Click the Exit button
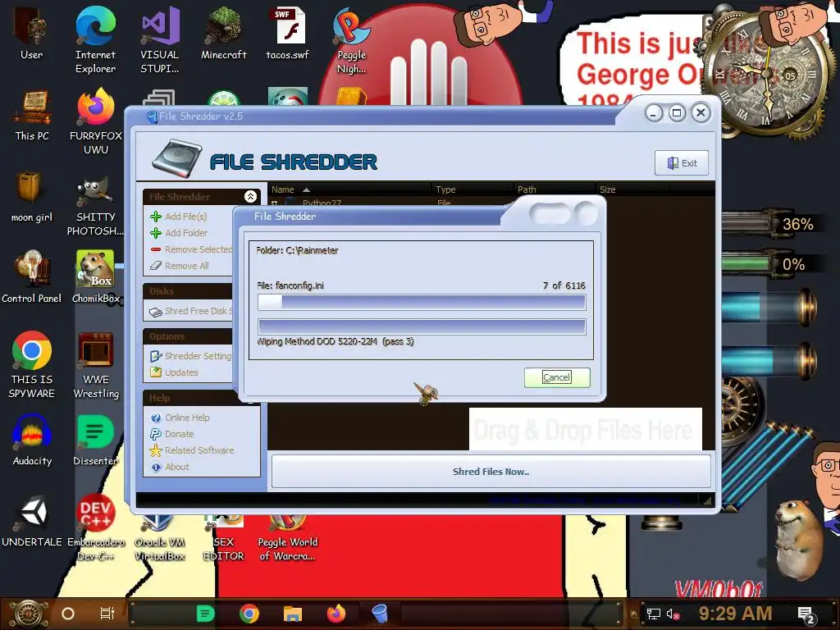 click(x=682, y=163)
